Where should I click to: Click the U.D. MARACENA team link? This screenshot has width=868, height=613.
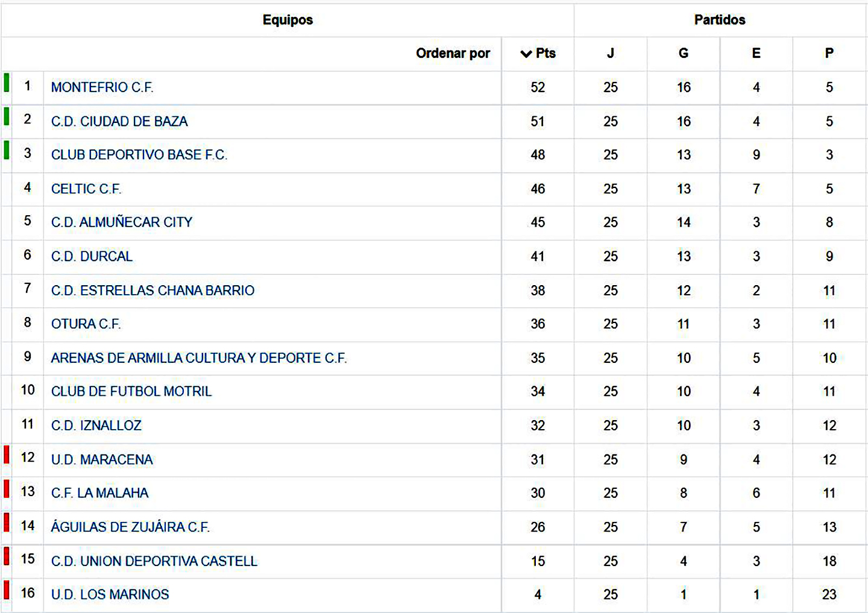[x=102, y=460]
